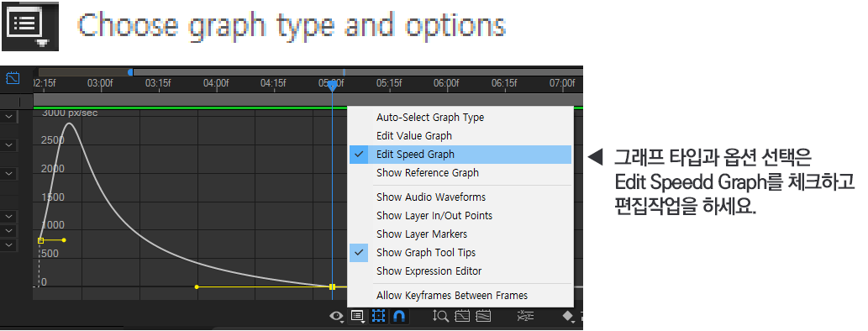Enable Auto-zoom graph height magnifier icon
This screenshot has width=868, height=331.
click(x=440, y=316)
